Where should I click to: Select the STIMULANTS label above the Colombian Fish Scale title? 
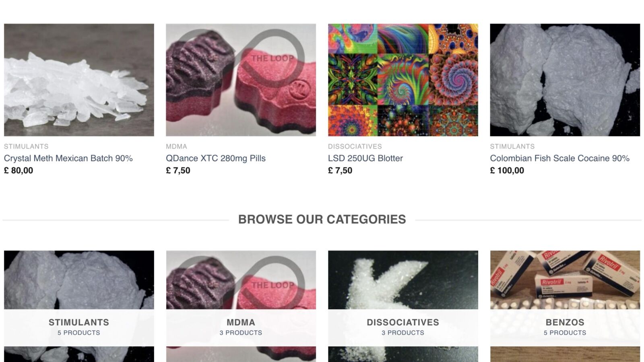point(512,146)
